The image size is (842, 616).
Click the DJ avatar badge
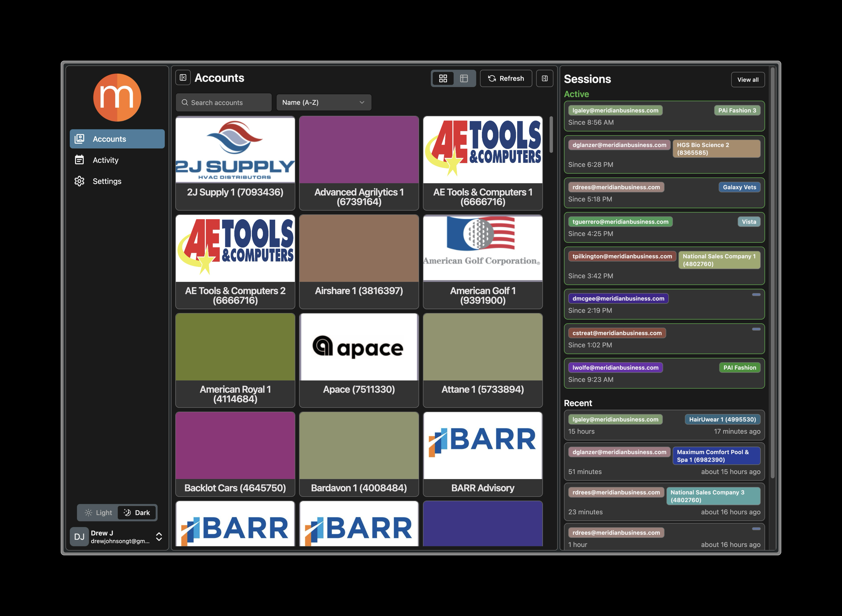pos(79,537)
